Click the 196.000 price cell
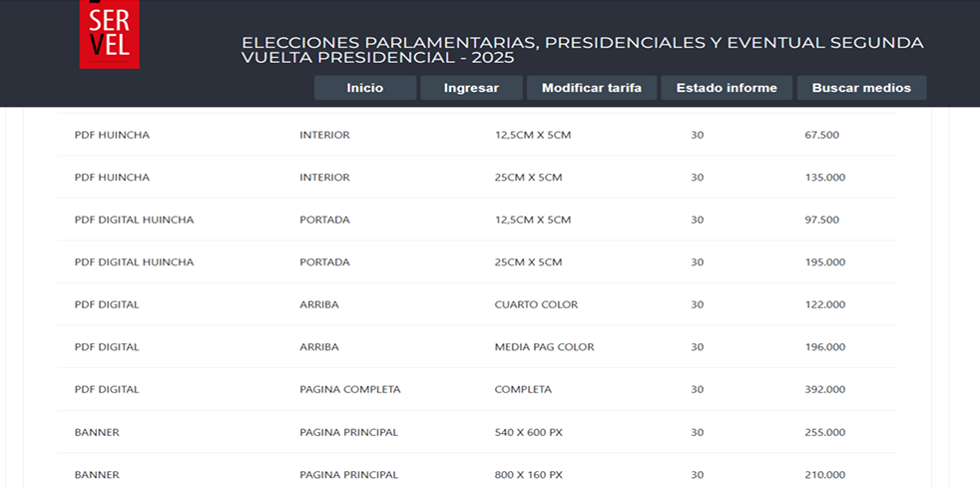The image size is (980, 489). [x=824, y=347]
